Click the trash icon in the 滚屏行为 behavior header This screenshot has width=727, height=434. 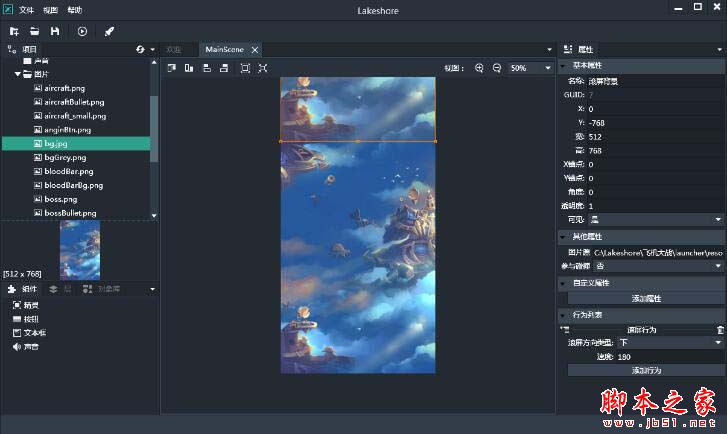point(720,330)
